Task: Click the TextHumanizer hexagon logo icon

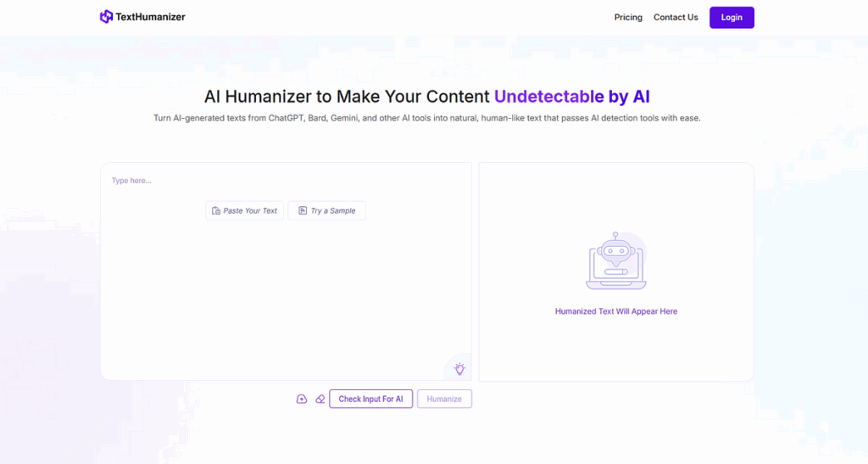Action: click(x=106, y=17)
